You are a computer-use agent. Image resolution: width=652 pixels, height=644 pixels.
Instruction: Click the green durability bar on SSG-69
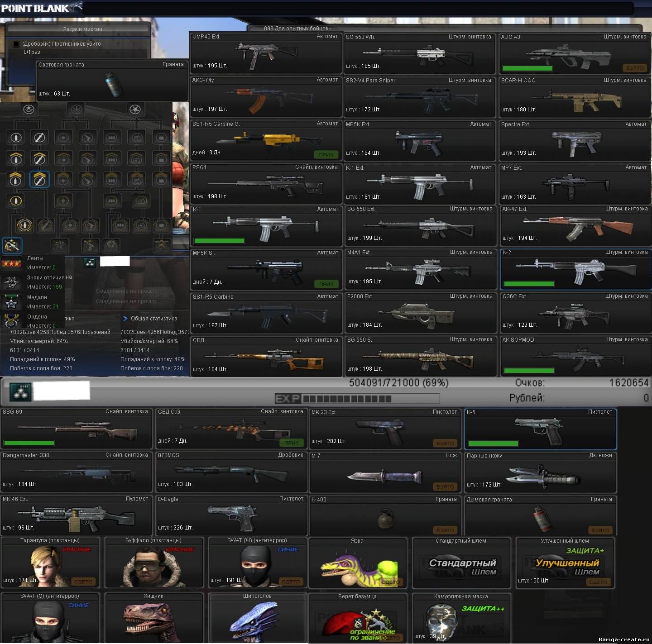29,443
